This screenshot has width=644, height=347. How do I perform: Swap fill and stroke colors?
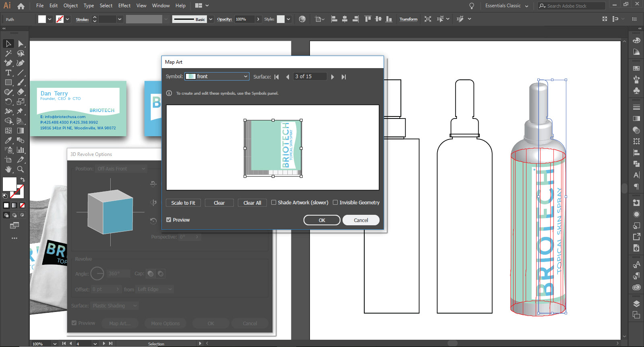coord(23,179)
